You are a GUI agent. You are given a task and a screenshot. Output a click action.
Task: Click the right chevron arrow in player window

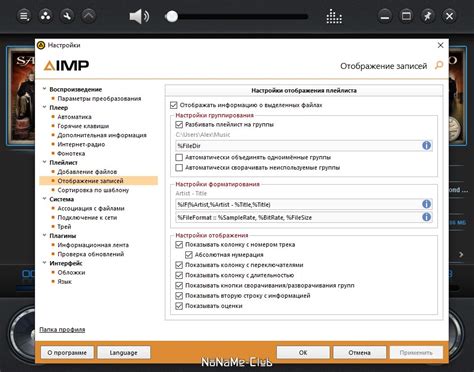pos(461,255)
